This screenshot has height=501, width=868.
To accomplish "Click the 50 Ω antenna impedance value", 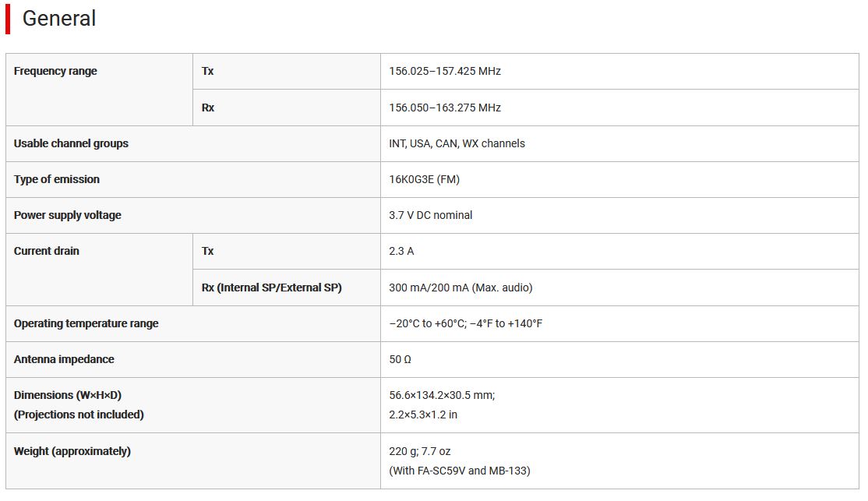I will 400,359.
